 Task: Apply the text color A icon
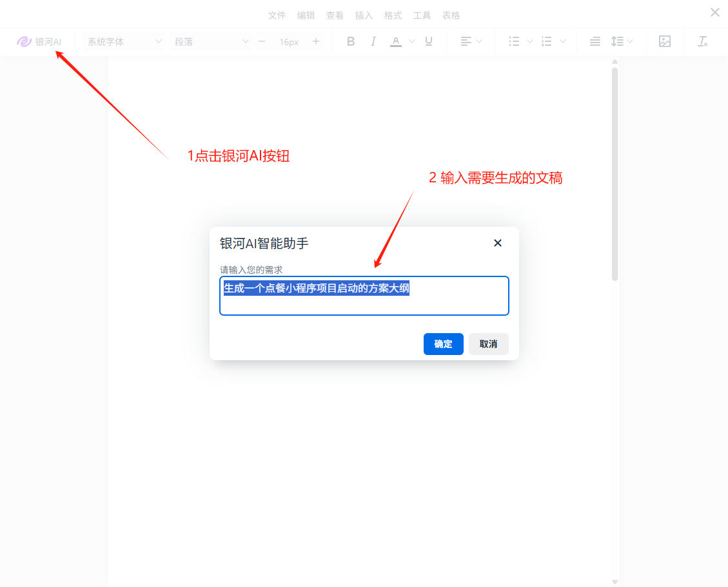(395, 42)
